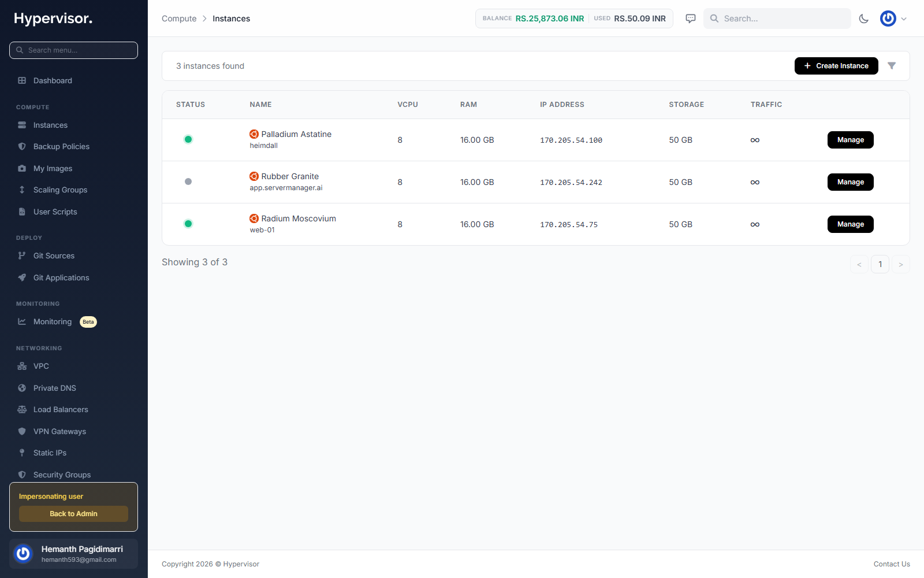Click the Backup Policies shield icon

coord(22,147)
